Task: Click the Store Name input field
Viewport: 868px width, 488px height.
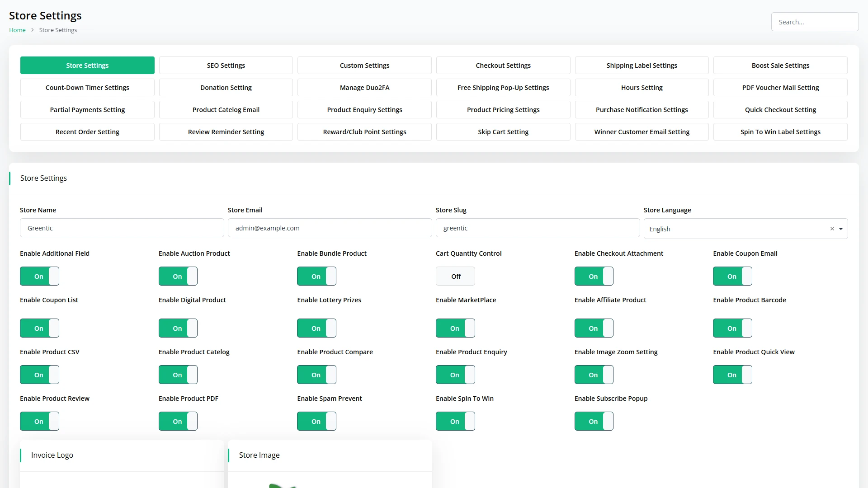Action: 122,228
